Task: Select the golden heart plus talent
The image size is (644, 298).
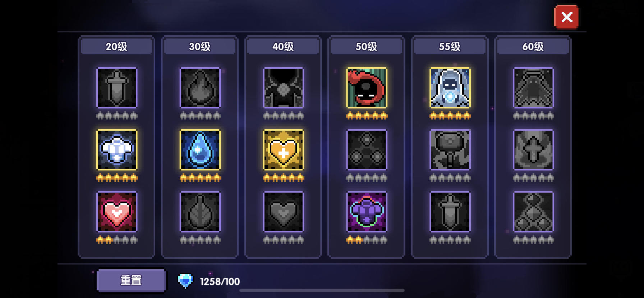Action: click(284, 149)
